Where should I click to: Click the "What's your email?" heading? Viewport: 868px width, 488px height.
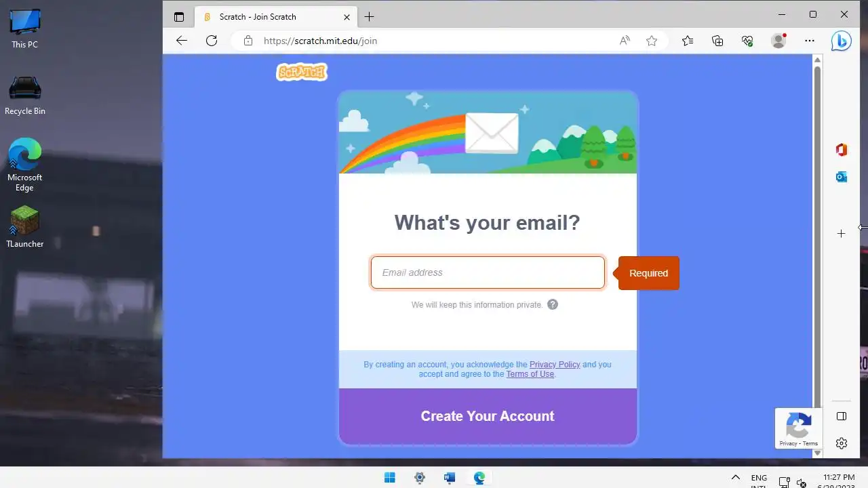[488, 223]
